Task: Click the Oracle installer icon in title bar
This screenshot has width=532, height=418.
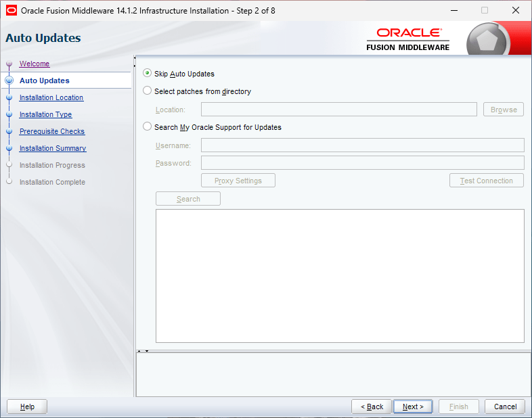Action: click(12, 11)
